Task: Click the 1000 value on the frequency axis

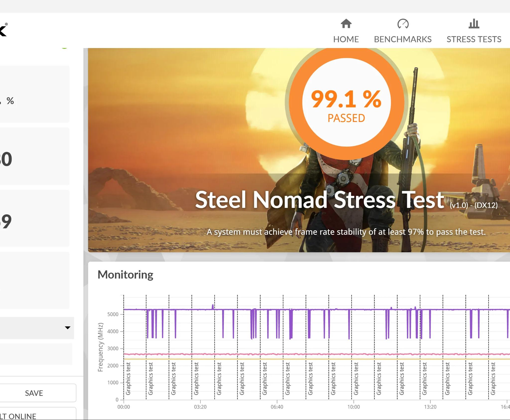Action: (113, 383)
